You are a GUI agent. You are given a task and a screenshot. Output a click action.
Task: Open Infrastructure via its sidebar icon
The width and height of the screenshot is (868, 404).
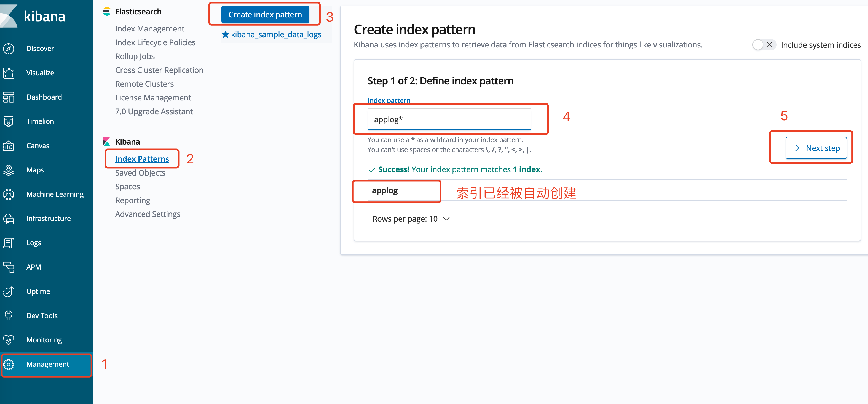9,219
